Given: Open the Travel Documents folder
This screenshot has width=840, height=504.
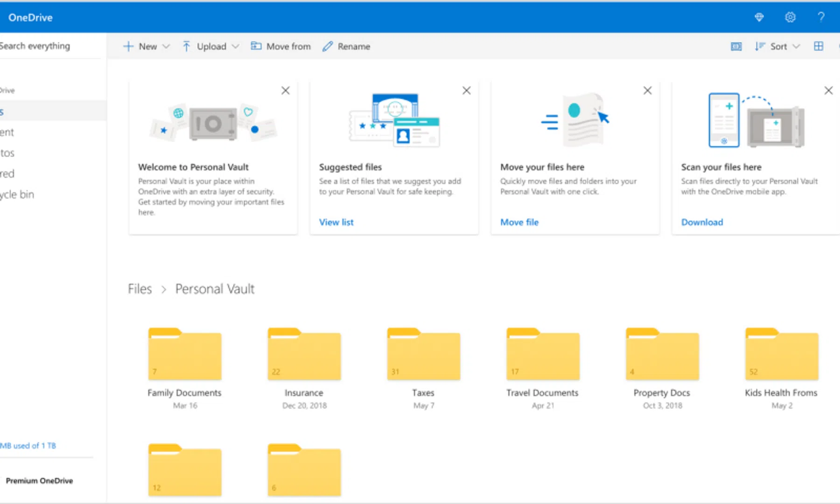Looking at the screenshot, I should [543, 354].
